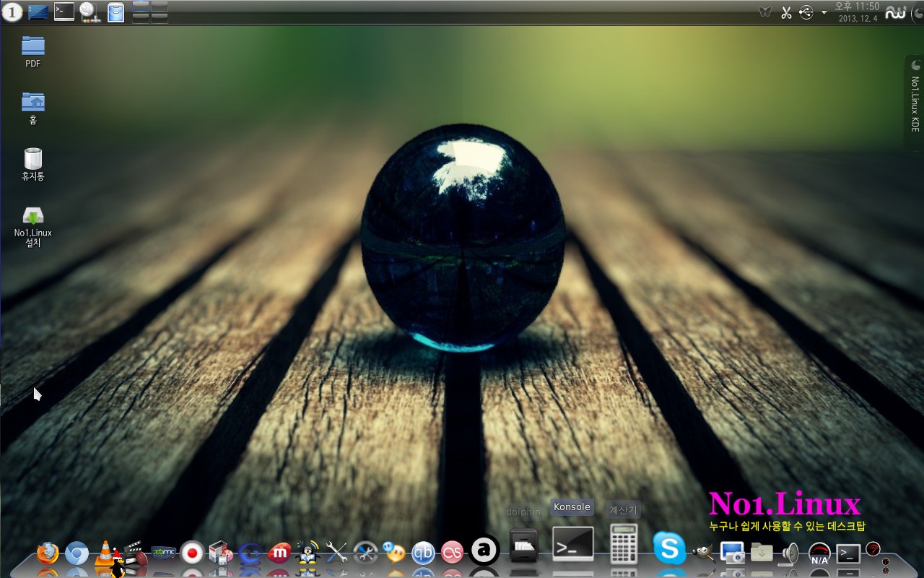Viewport: 924px width, 578px height.
Task: Open the black circle 'a' dock icon
Action: [484, 550]
